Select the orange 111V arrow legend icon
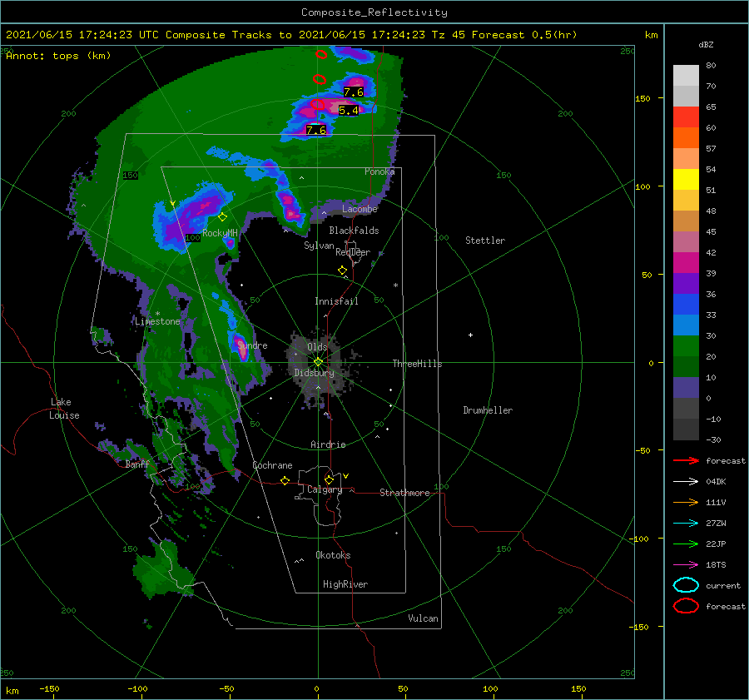The width and height of the screenshot is (749, 700). pos(686,502)
